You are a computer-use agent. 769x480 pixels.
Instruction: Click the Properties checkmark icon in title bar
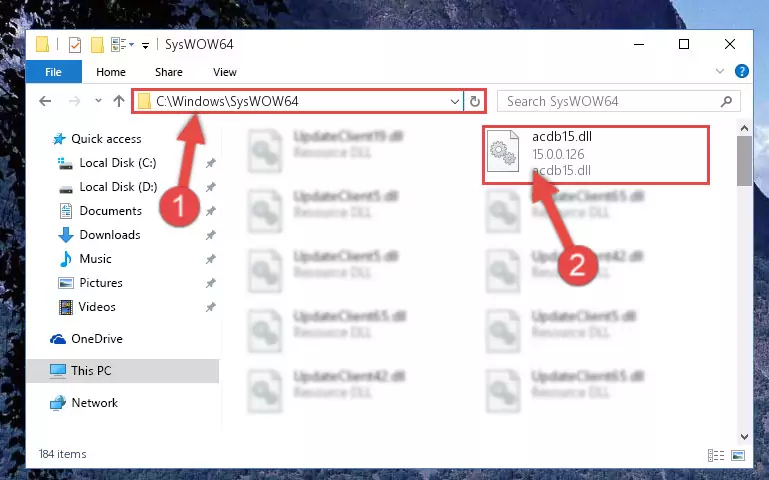pos(75,45)
